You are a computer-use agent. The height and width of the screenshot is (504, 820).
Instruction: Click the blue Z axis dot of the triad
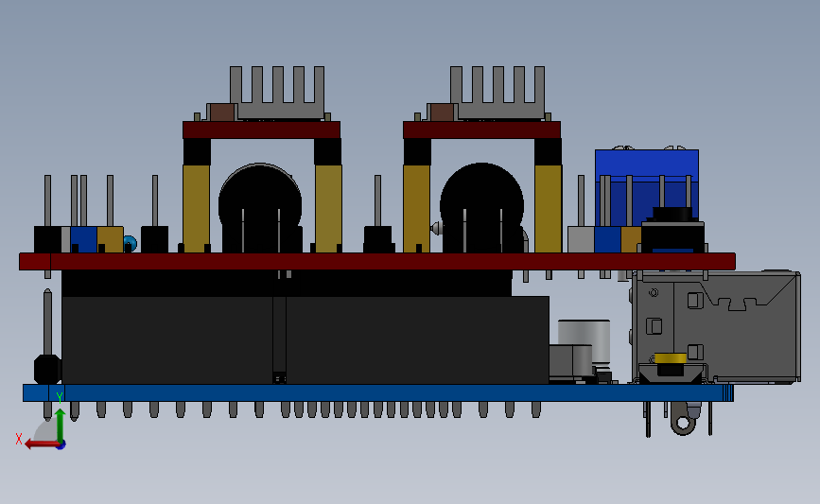point(61,445)
